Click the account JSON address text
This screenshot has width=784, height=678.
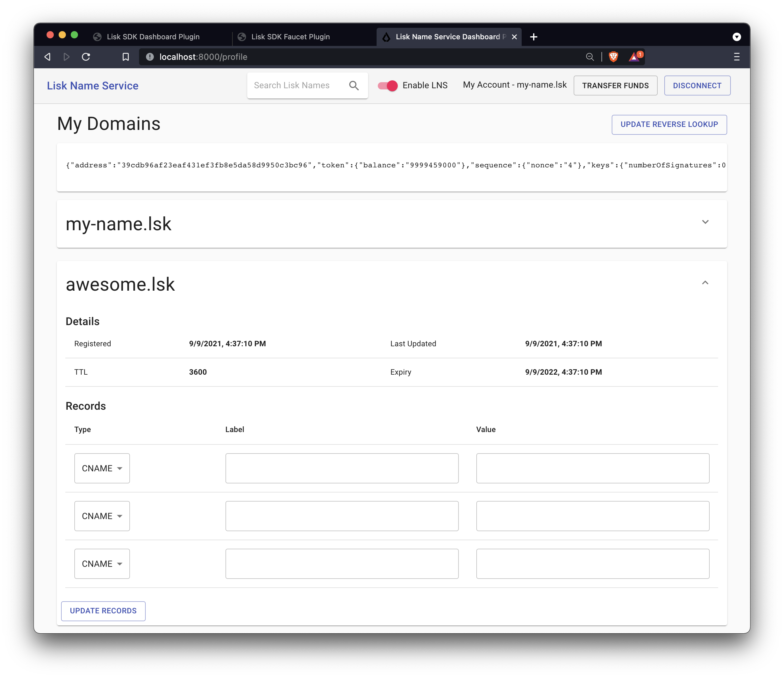[x=395, y=165]
